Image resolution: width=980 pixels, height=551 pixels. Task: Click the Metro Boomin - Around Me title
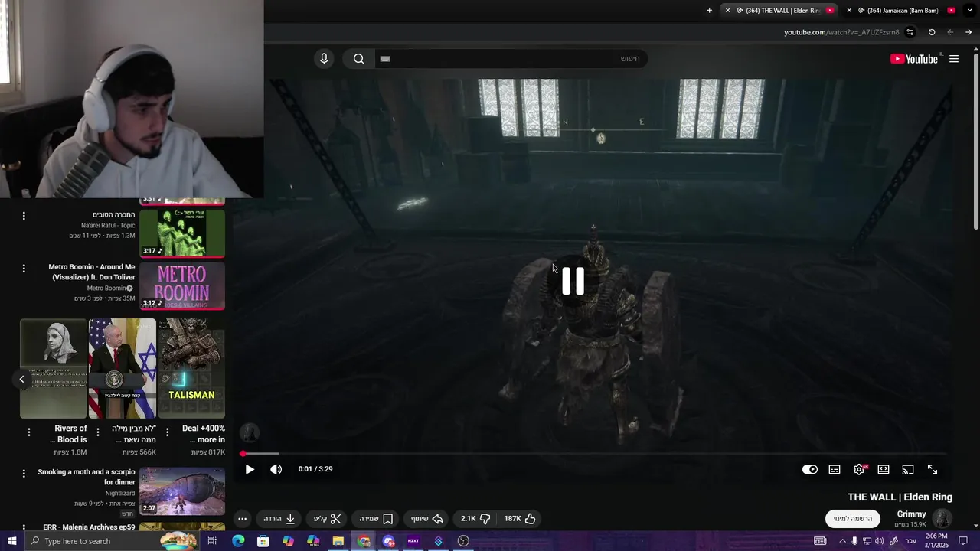pos(92,272)
